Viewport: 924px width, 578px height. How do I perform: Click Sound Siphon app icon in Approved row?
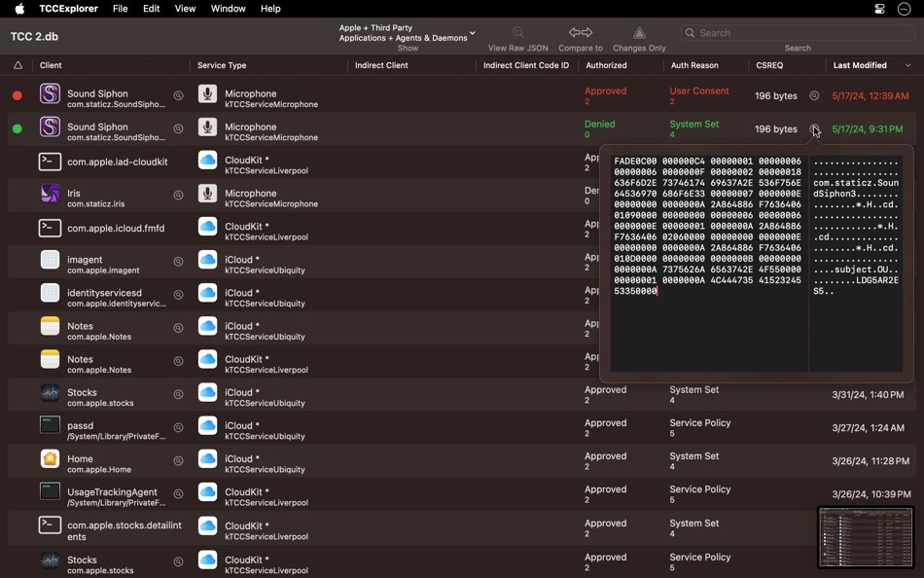pos(50,94)
